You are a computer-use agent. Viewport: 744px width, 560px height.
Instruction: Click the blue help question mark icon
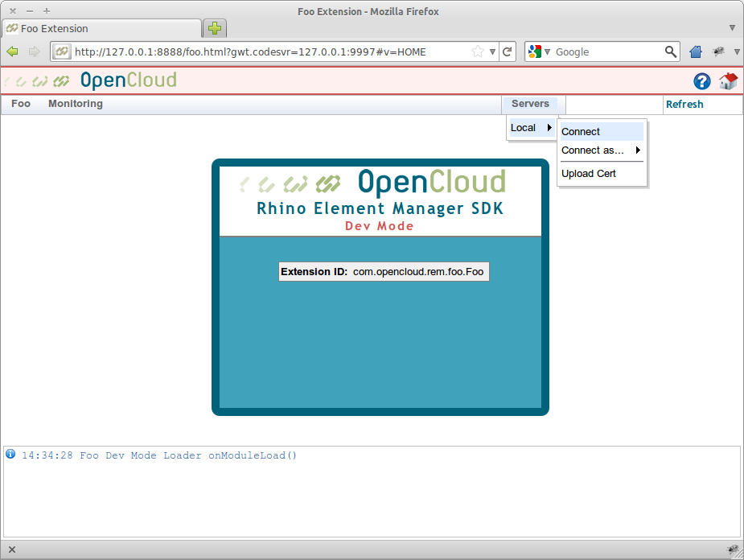702,81
